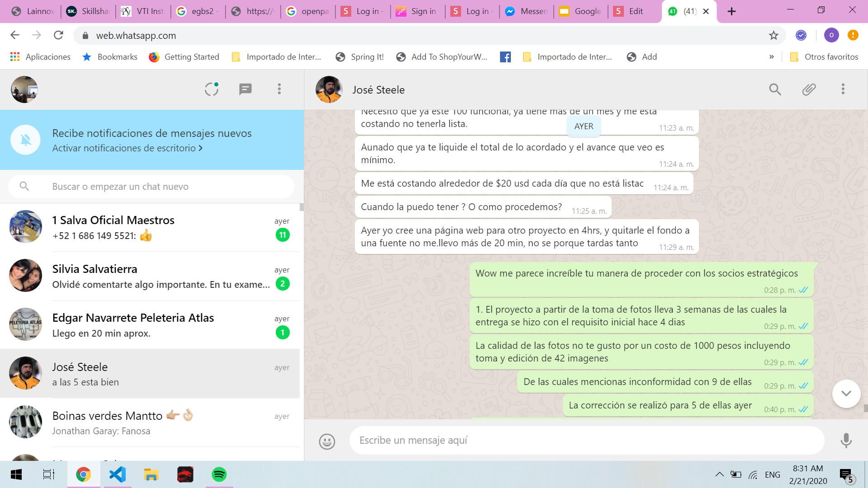This screenshot has height=488, width=868.
Task: Open WhatsApp status updates icon
Action: (x=211, y=89)
